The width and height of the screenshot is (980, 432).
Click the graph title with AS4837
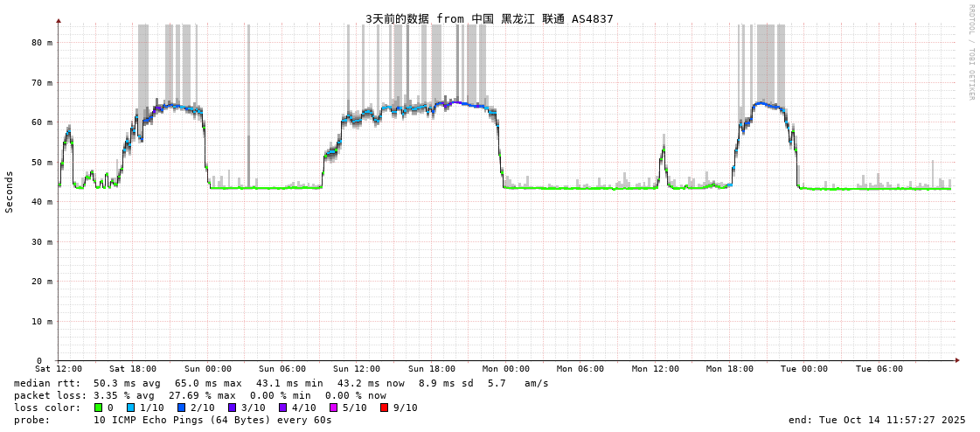coord(489,18)
